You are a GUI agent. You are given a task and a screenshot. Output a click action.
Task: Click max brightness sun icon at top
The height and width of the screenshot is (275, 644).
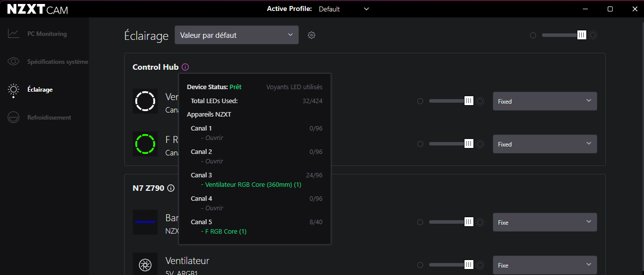pos(593,35)
